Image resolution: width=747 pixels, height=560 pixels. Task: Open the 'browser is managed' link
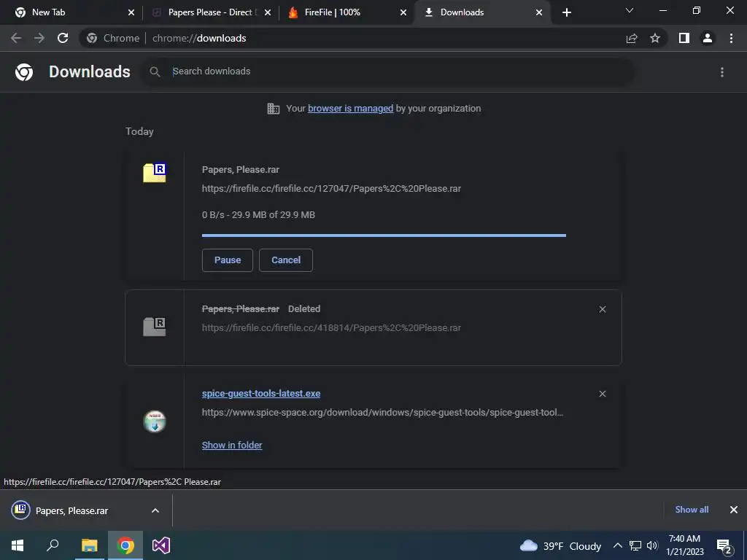pyautogui.click(x=351, y=109)
